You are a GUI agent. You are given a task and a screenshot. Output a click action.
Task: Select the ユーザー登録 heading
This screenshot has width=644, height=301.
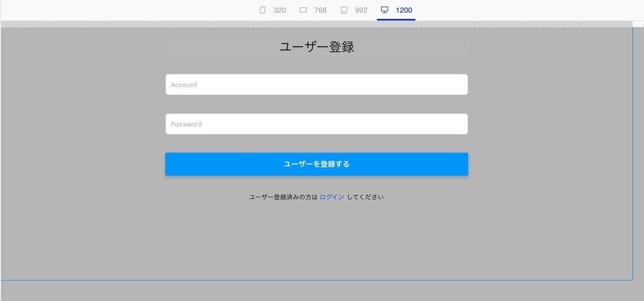(x=317, y=47)
